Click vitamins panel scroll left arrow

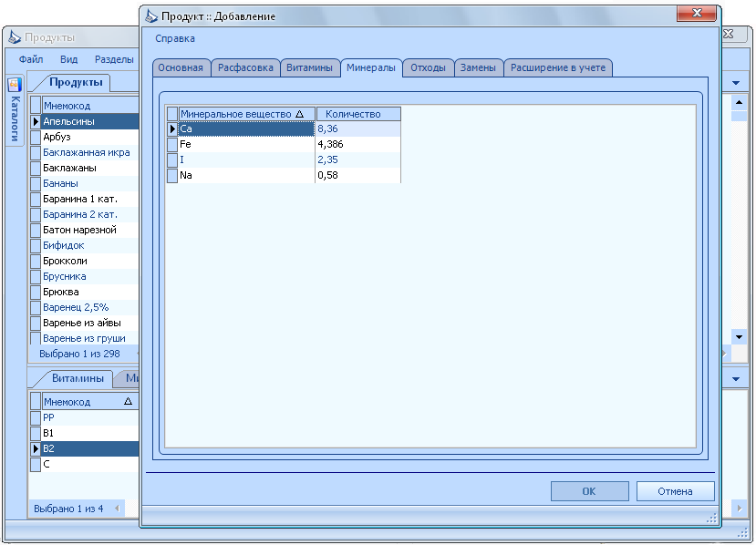(x=117, y=508)
